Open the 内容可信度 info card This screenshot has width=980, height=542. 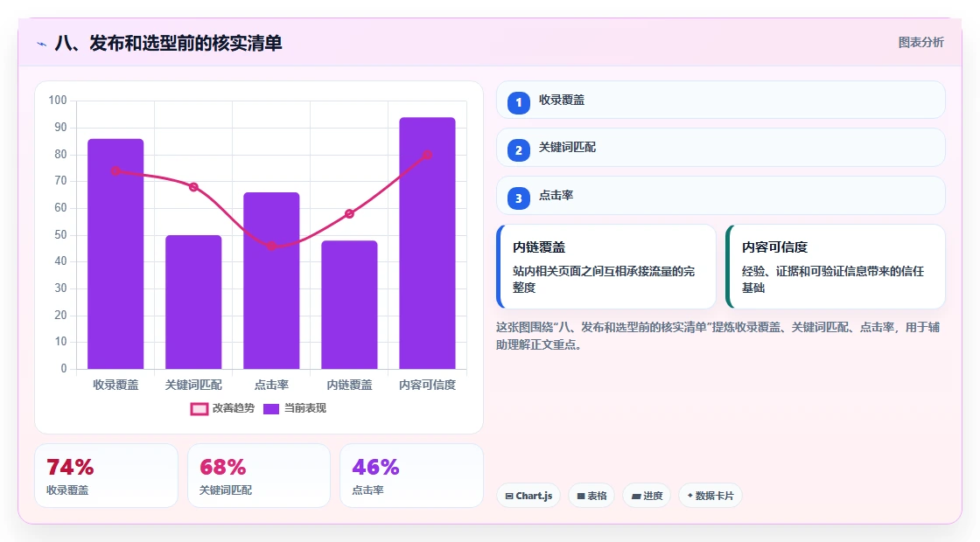point(835,267)
